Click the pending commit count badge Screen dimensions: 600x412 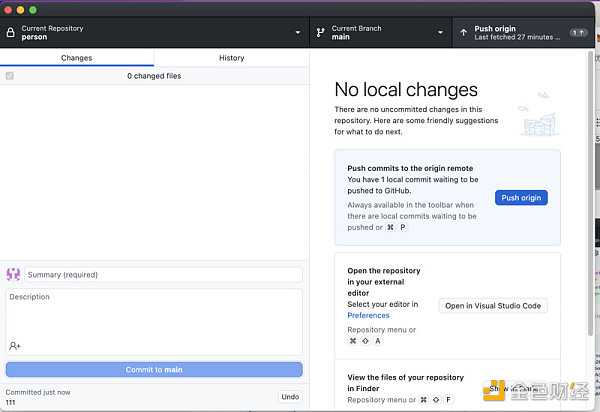pos(577,33)
